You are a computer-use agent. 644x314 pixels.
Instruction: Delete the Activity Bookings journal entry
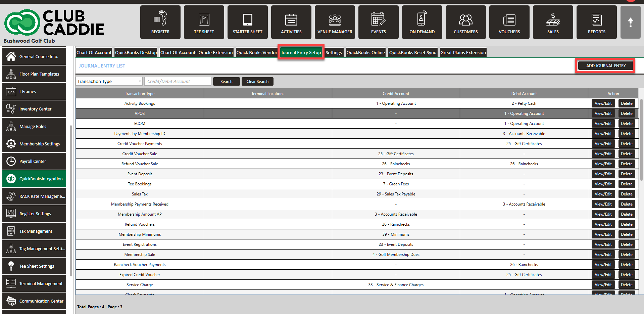coord(626,103)
